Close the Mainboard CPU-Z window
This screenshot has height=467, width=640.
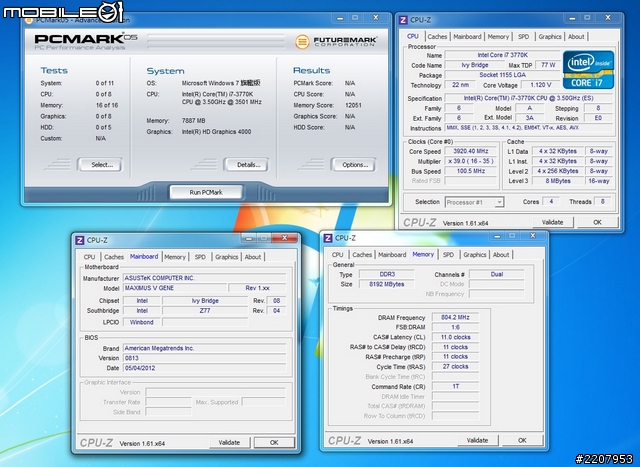tap(285, 238)
